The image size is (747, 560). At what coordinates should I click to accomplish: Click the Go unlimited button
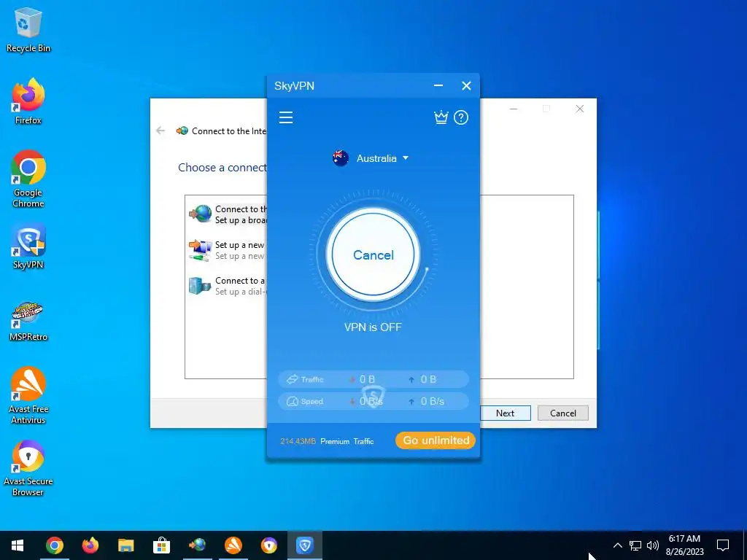point(436,440)
